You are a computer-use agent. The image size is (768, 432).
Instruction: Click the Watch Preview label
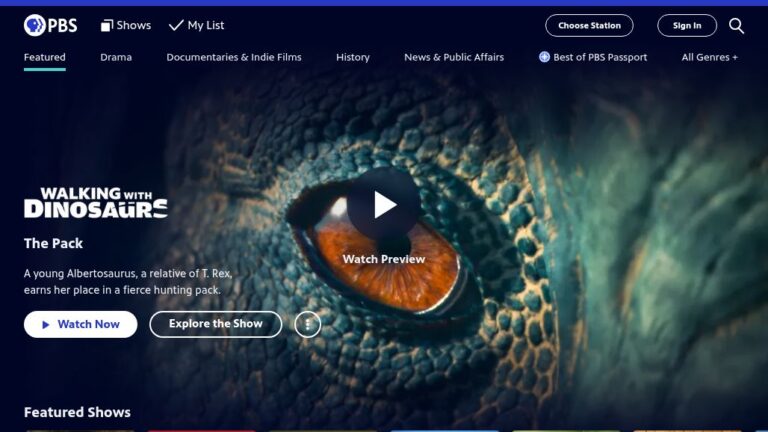[384, 259]
